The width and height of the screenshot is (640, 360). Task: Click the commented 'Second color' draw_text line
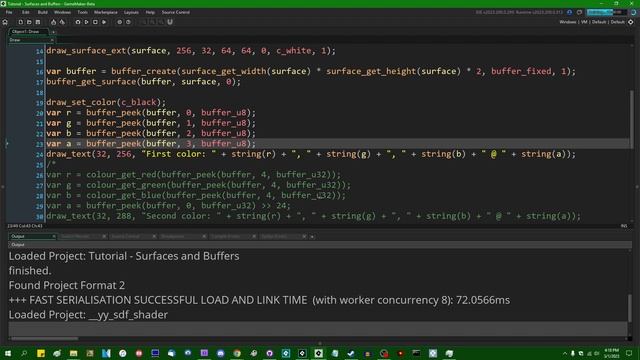(313, 216)
